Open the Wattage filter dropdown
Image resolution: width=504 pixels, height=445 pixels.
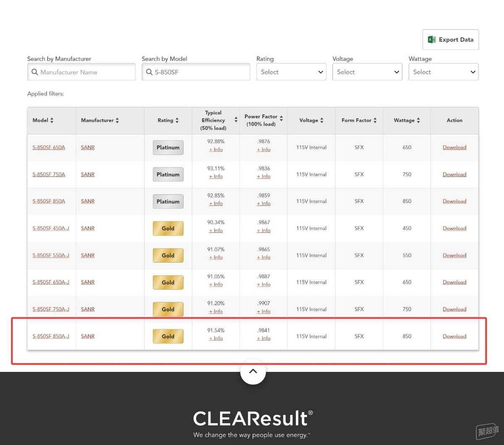click(444, 72)
